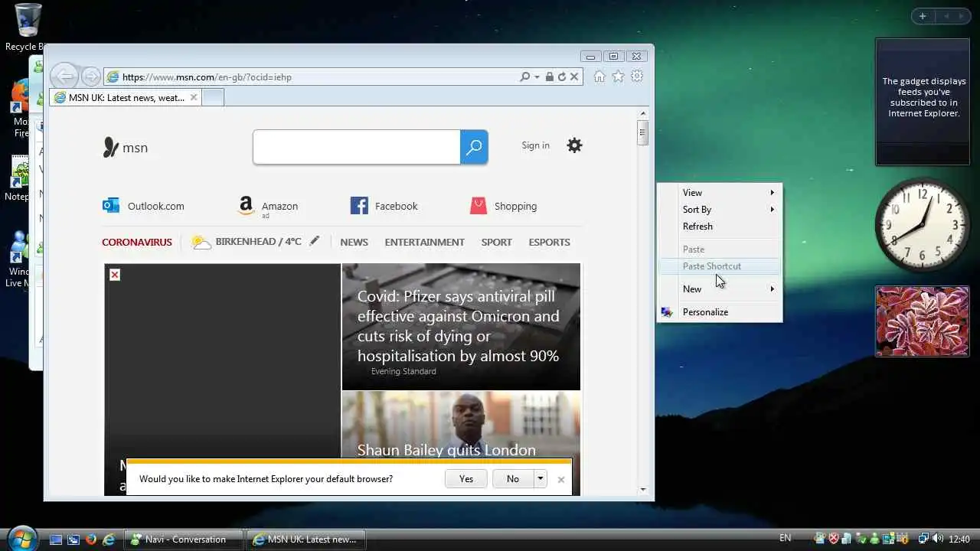Expand the Sort By submenu
The width and height of the screenshot is (980, 551).
point(720,210)
